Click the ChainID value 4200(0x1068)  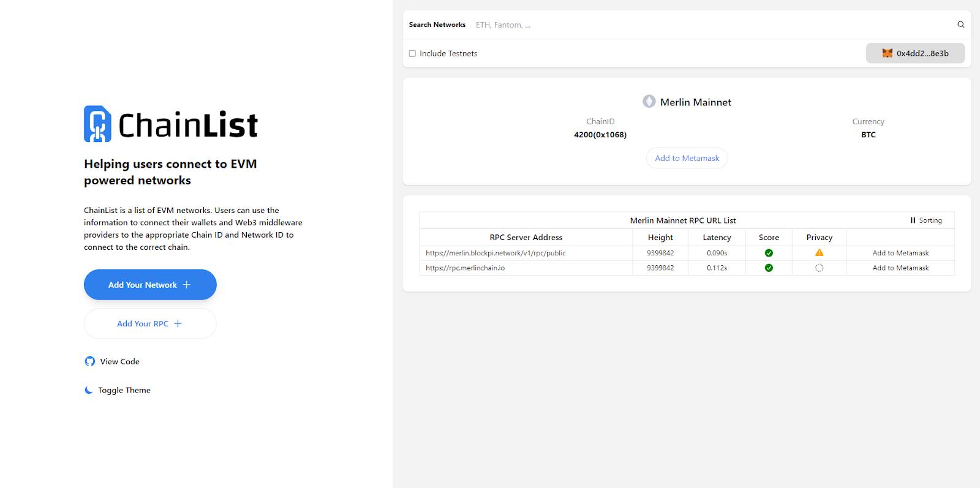pos(600,135)
